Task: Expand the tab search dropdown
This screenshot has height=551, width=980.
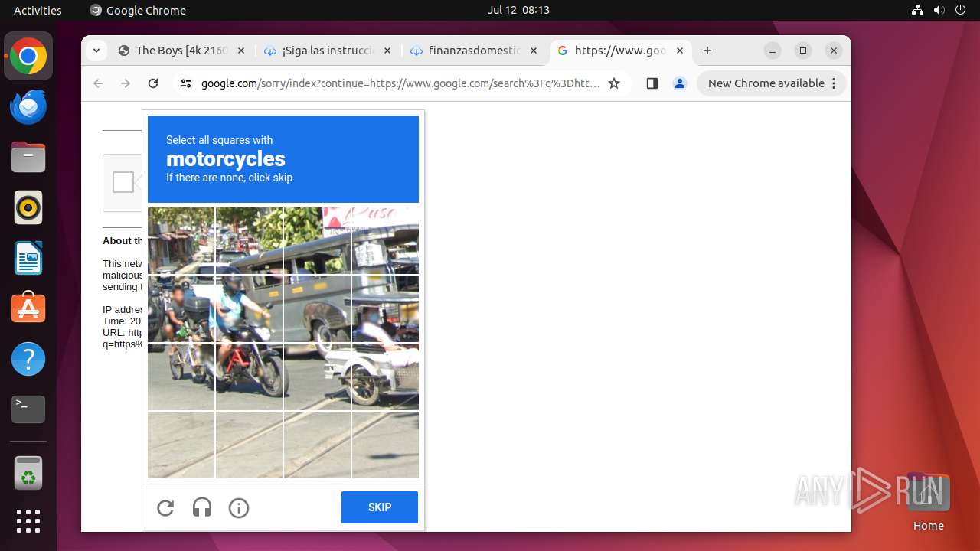Action: [x=96, y=51]
